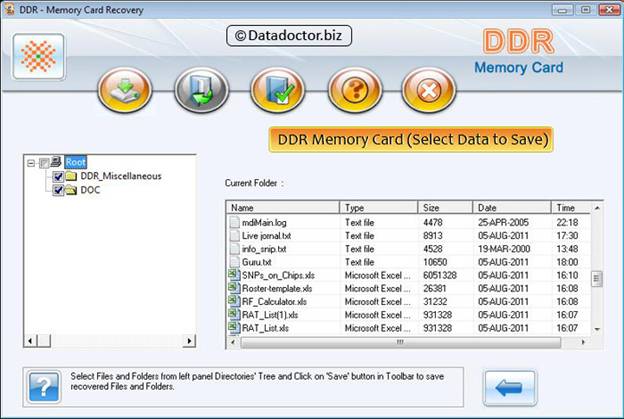Click the tree panel horizontal scrollbar thumb
The image size is (624, 419).
[44, 341]
